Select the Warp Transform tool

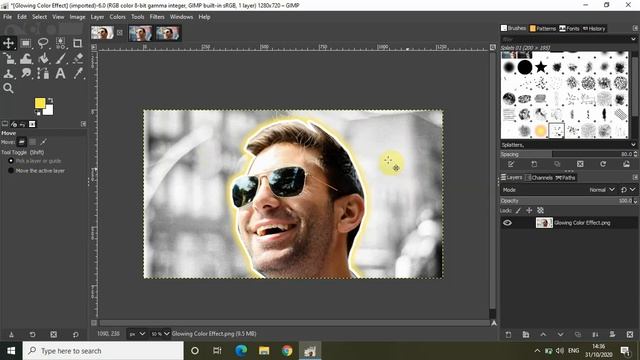pos(26,59)
